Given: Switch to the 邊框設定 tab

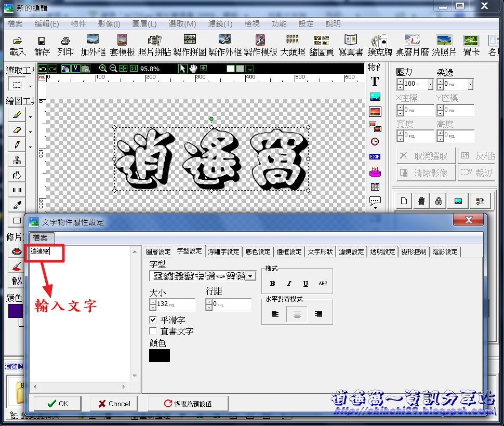Looking at the screenshot, I should pyautogui.click(x=289, y=252).
